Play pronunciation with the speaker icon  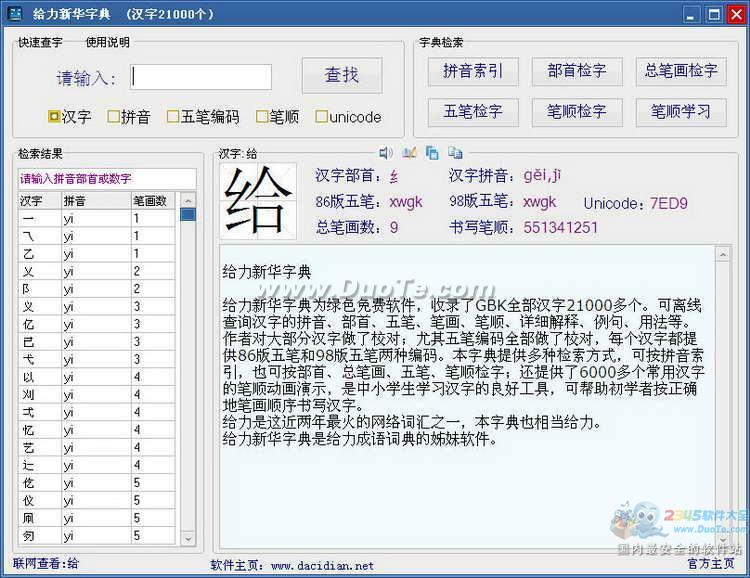(x=386, y=153)
